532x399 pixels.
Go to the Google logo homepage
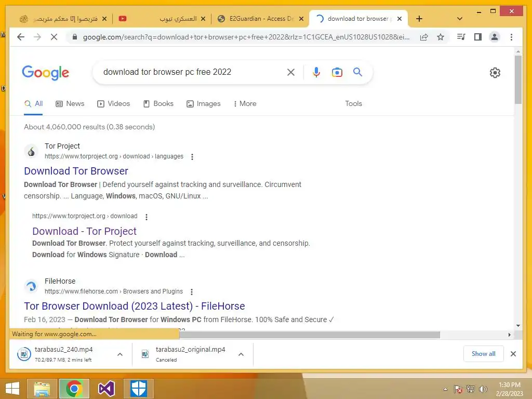click(46, 72)
